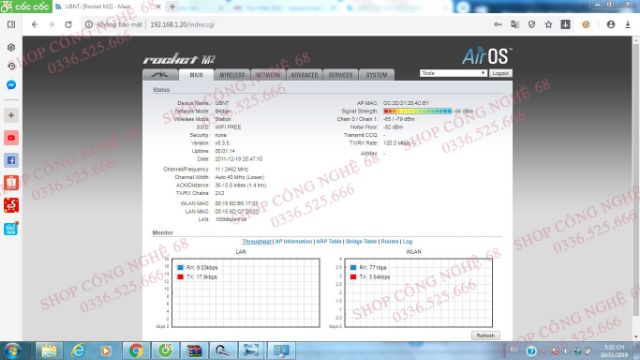The width and height of the screenshot is (640, 360).
Task: Click the LAN throughput graph
Action: 246,293
